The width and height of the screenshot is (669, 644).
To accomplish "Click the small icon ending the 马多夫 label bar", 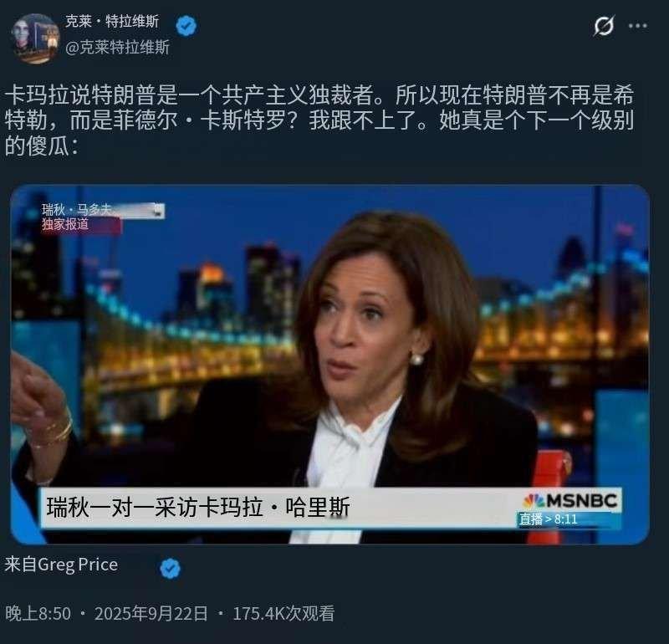I will 159,211.
